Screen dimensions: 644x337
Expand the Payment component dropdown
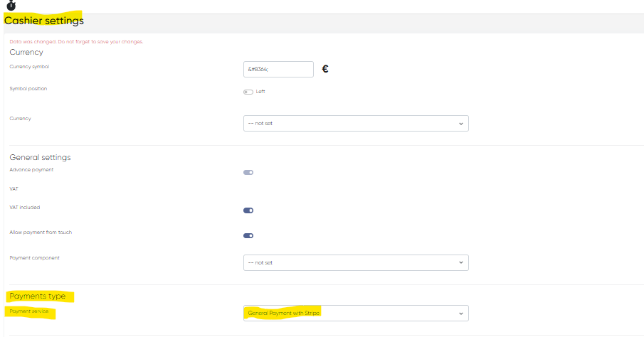coord(356,262)
